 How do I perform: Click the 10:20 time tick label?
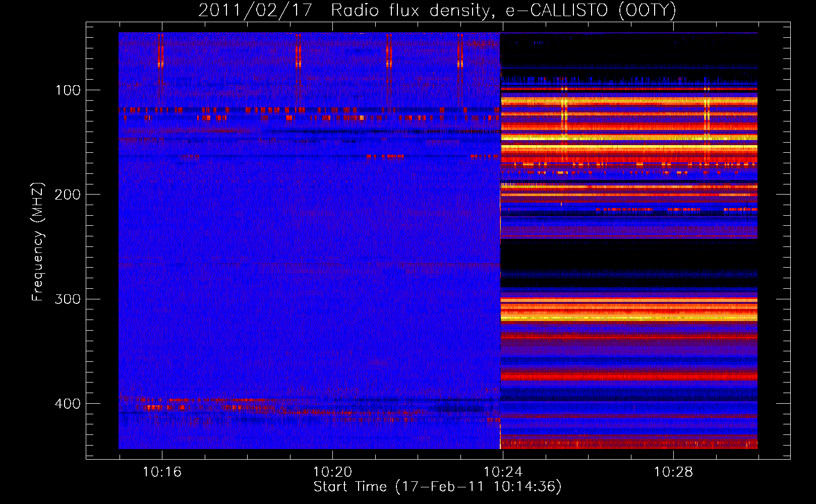pyautogui.click(x=332, y=472)
